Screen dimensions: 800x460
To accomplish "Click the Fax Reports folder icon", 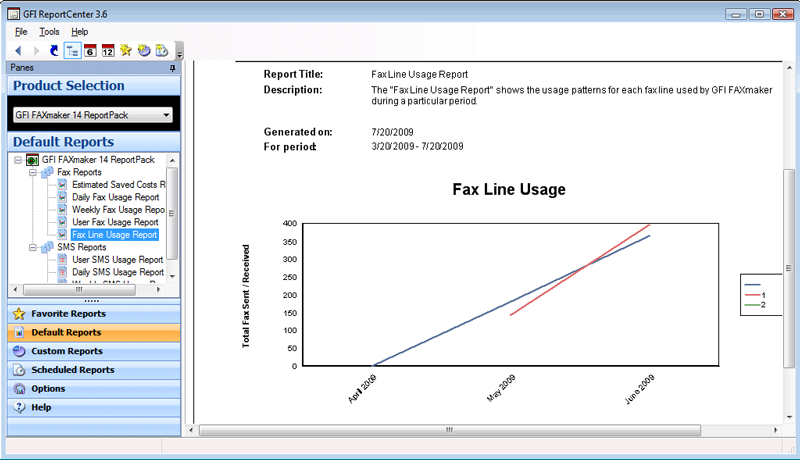I will [47, 172].
